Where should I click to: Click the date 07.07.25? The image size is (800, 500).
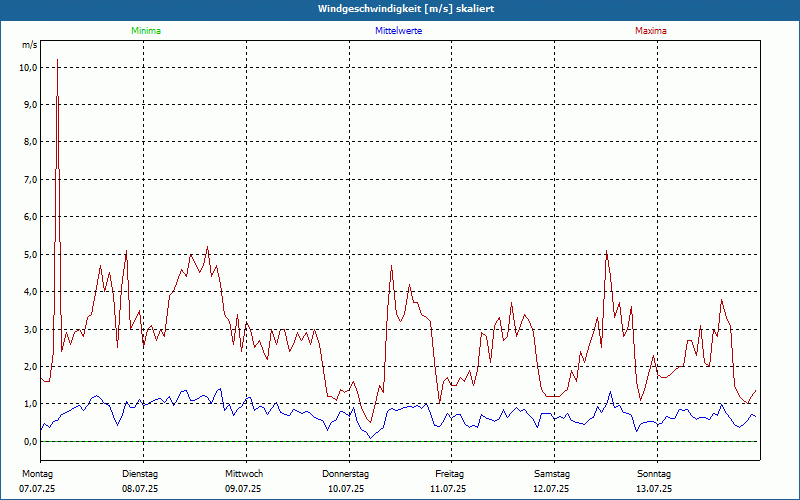(x=37, y=489)
